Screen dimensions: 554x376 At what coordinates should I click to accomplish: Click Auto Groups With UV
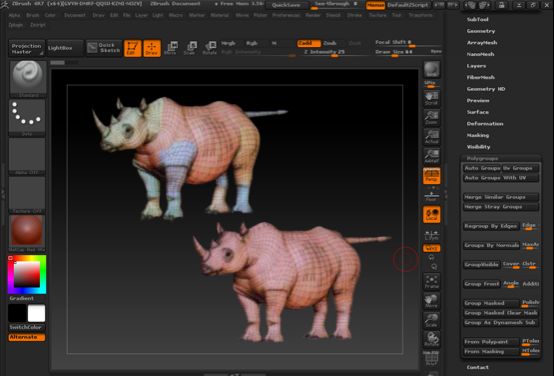(x=501, y=178)
